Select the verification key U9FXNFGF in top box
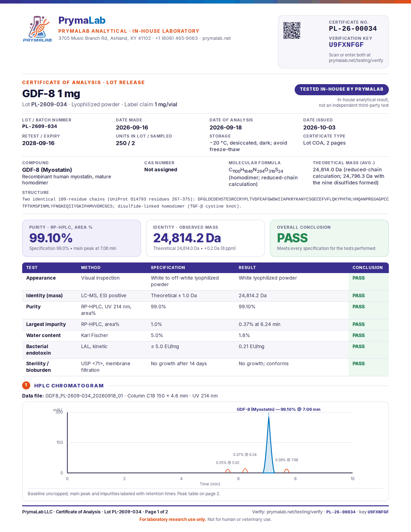Screen dimensions: 411x532 point(346,45)
